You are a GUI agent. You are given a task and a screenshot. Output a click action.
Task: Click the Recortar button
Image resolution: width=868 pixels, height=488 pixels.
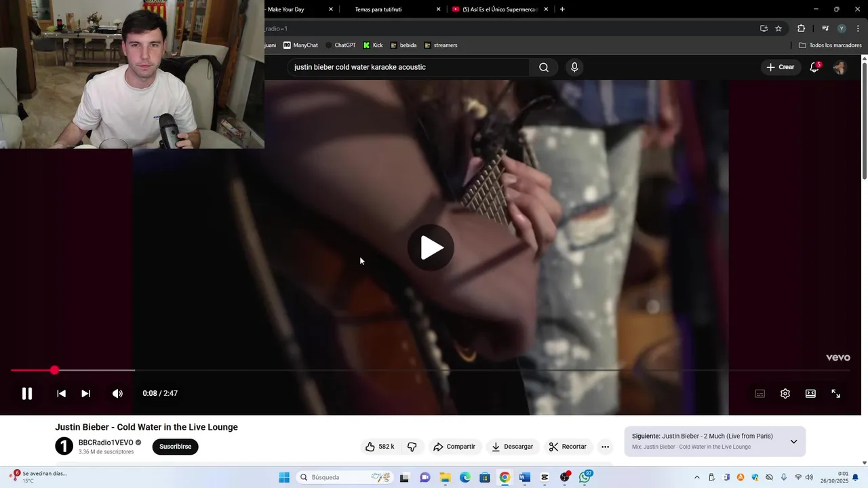pyautogui.click(x=568, y=447)
